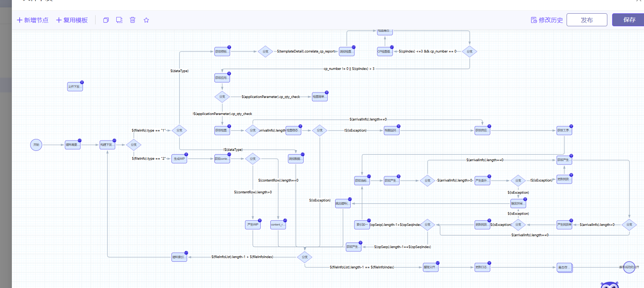Select the 产生委外 node

point(482,181)
